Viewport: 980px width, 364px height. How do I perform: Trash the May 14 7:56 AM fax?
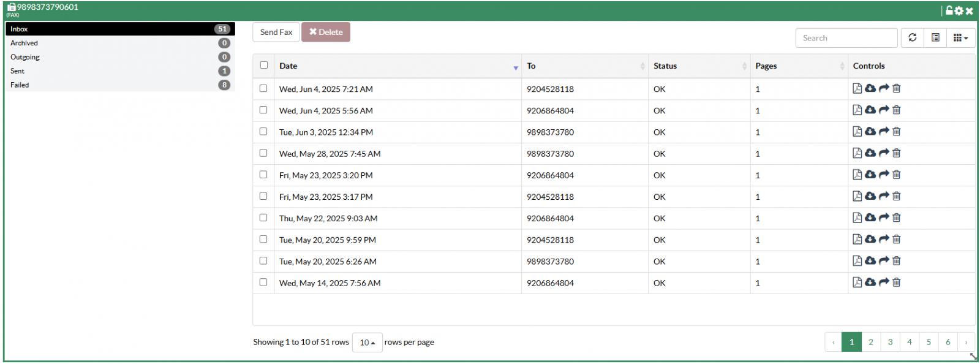[x=897, y=282]
